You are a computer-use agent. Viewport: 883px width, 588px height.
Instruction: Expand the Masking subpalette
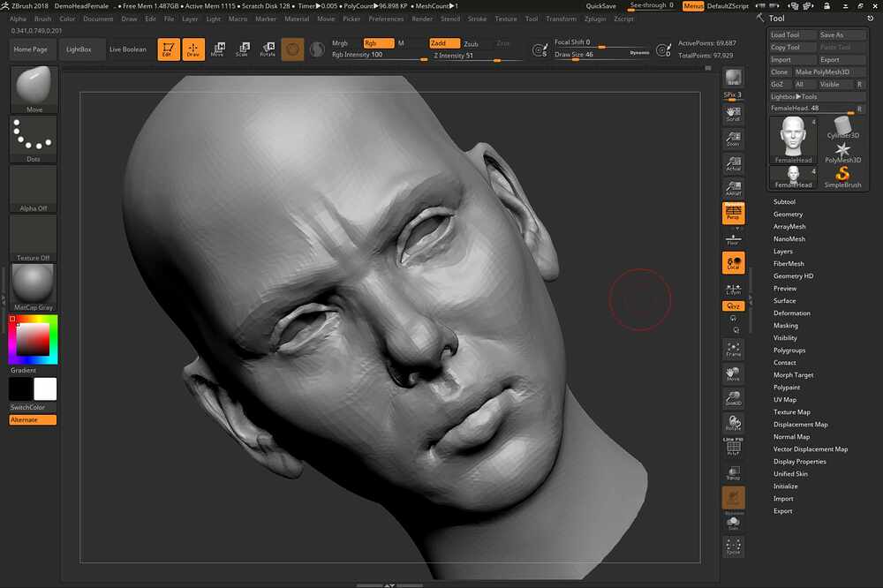(786, 326)
